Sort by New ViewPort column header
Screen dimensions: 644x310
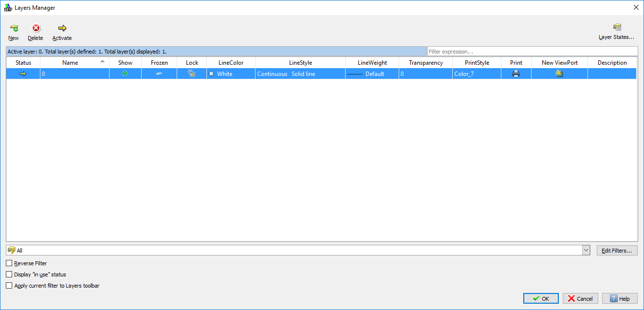(559, 63)
